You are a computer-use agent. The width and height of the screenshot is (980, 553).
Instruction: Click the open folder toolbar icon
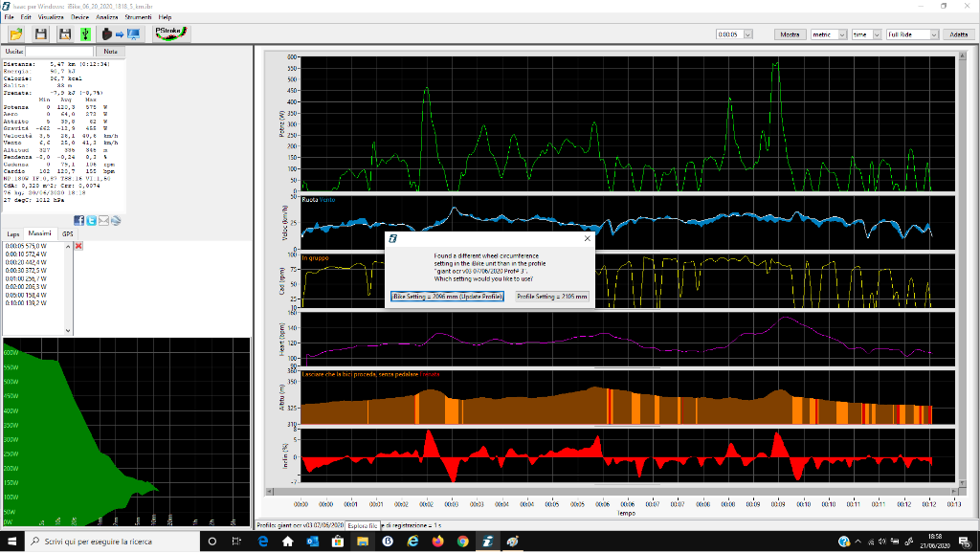16,34
